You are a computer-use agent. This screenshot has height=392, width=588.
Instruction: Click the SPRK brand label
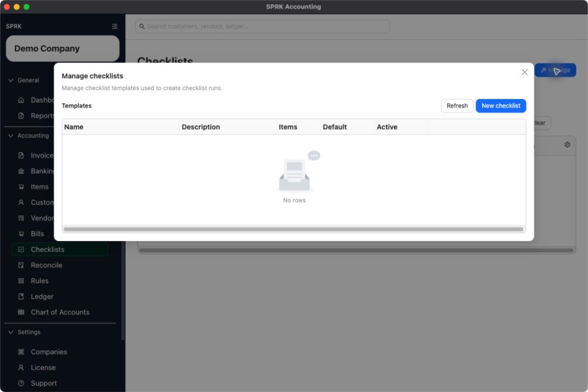[x=14, y=26]
